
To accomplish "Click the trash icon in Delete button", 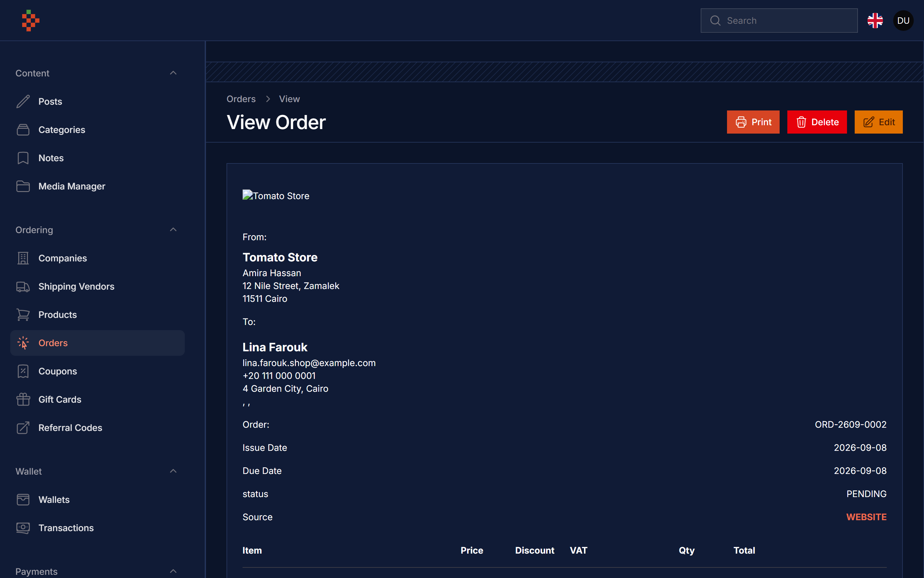I will point(801,122).
